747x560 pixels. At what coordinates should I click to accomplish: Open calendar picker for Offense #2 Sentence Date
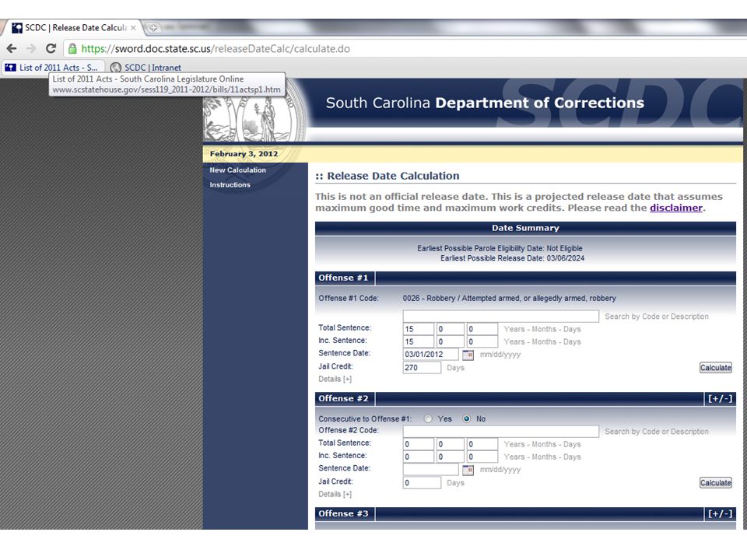coord(468,470)
